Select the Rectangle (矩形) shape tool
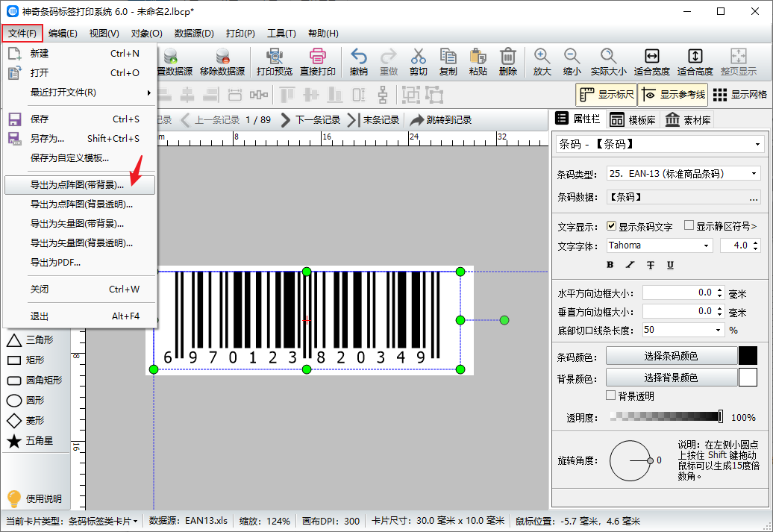 click(x=25, y=360)
